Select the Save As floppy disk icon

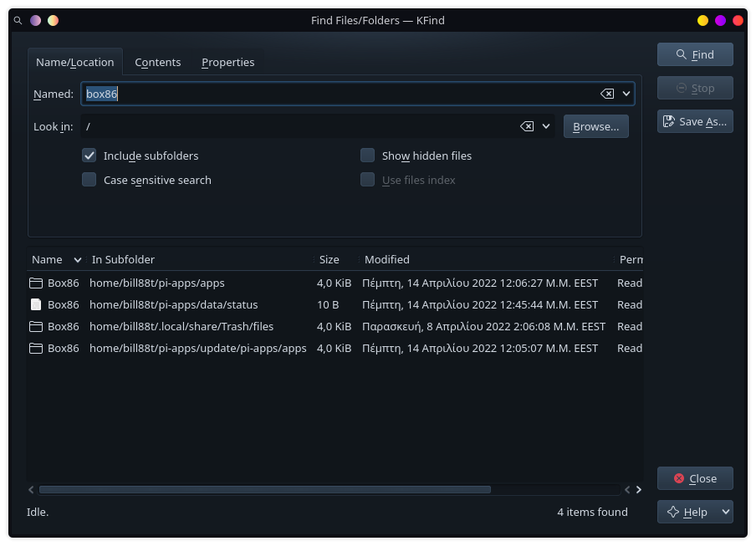(x=669, y=120)
